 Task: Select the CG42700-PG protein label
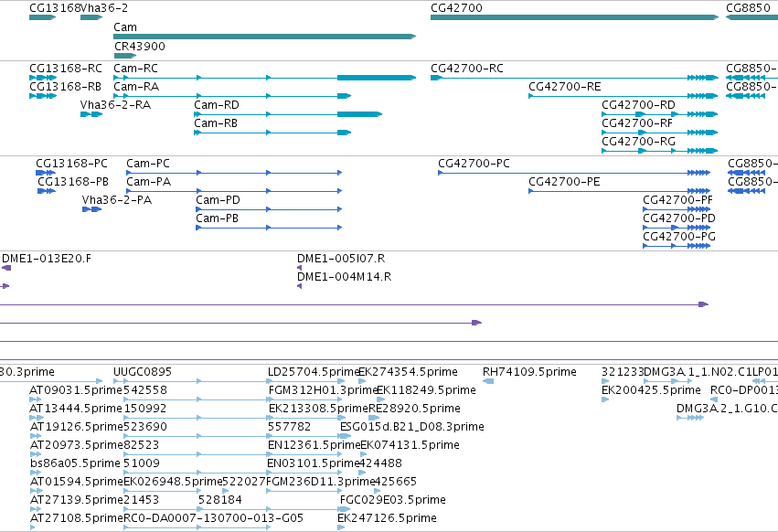[x=679, y=237]
